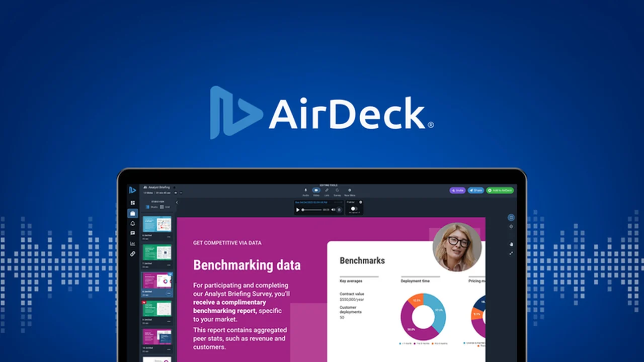Click the presenter video bubble on the slide

tap(457, 246)
